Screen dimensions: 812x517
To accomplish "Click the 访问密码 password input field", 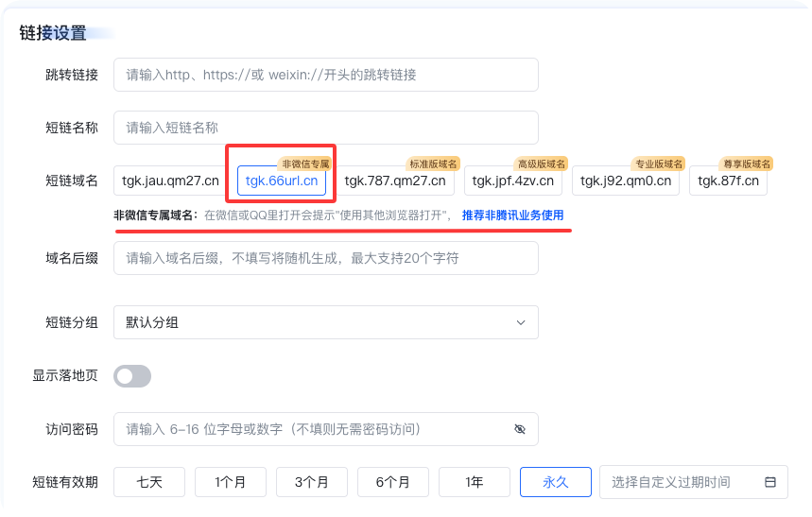I will click(x=326, y=429).
